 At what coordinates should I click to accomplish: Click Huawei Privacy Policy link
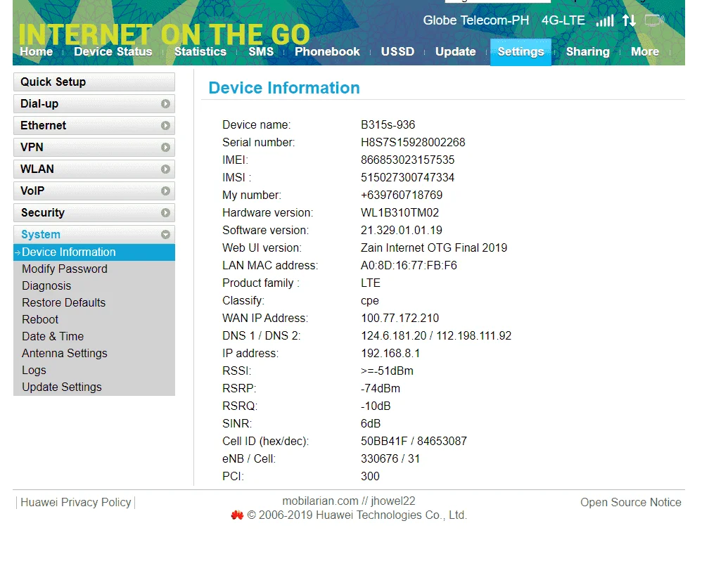76,503
